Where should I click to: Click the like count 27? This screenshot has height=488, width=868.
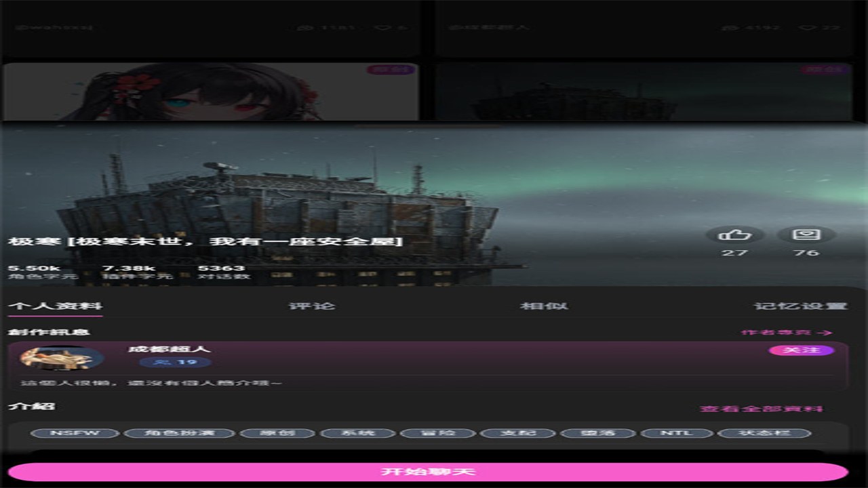(x=735, y=253)
